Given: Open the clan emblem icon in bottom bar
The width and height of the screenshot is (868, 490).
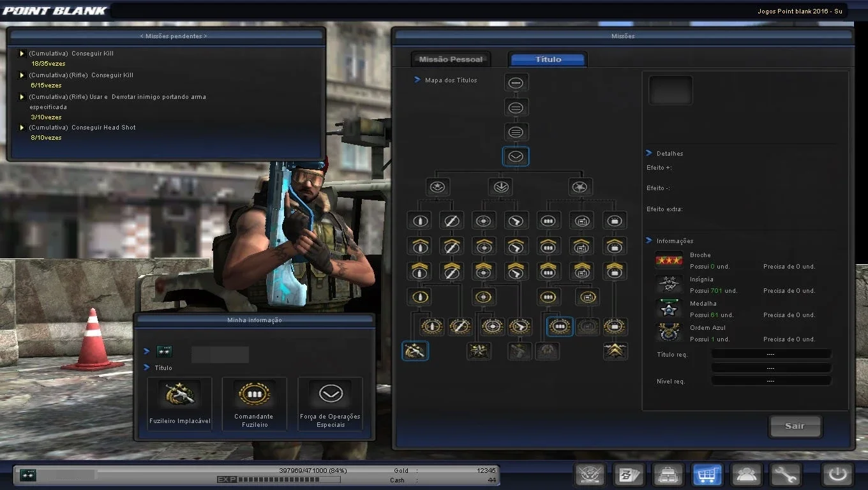Looking at the screenshot, I should click(590, 475).
